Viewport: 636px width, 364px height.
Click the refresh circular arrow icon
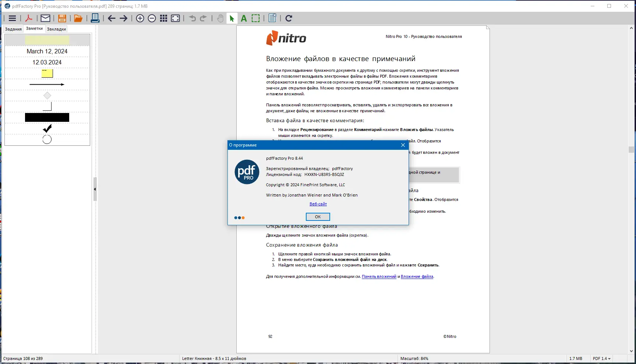click(289, 18)
